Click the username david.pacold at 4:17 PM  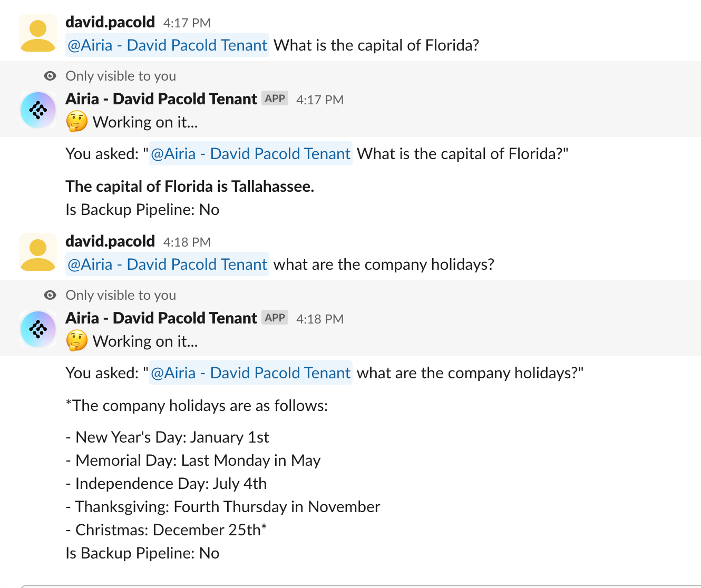110,22
